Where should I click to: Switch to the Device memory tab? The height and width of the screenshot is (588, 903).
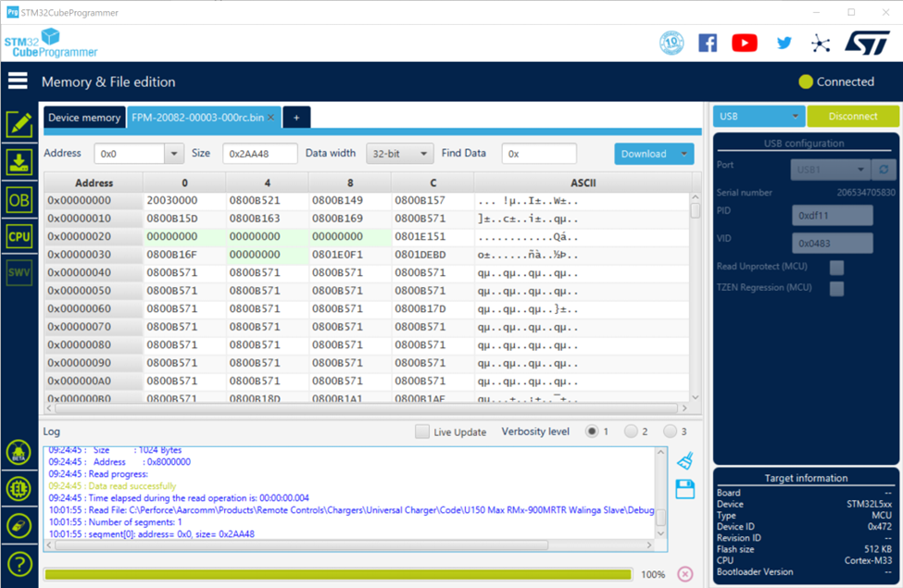click(84, 118)
